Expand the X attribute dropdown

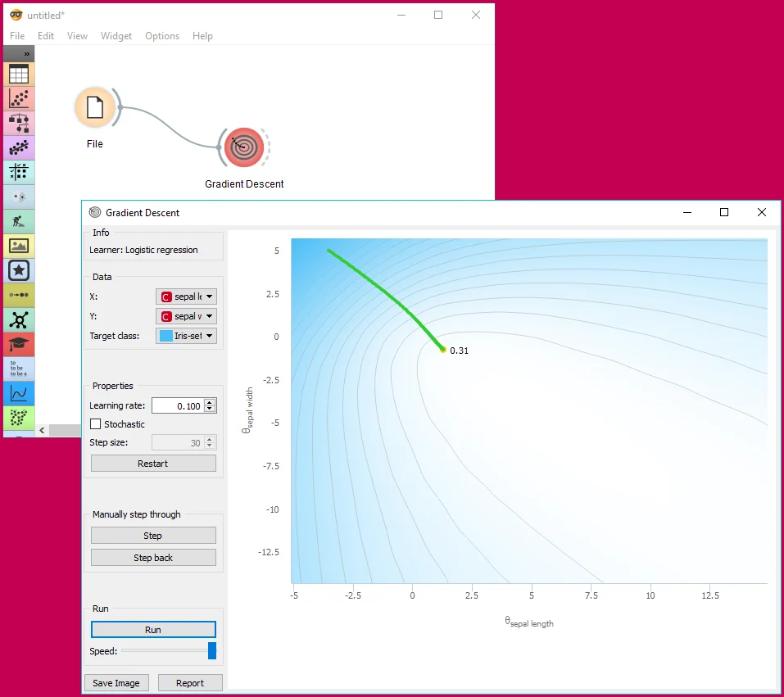click(x=187, y=296)
